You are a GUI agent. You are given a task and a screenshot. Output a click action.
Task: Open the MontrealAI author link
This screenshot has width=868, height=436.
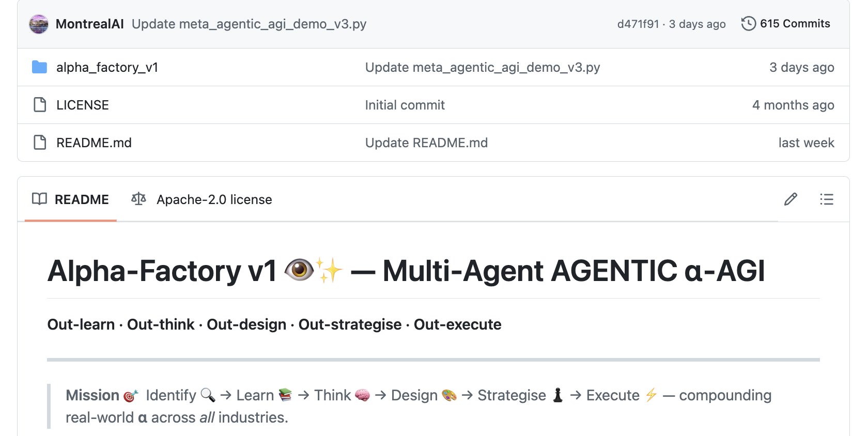tap(90, 24)
